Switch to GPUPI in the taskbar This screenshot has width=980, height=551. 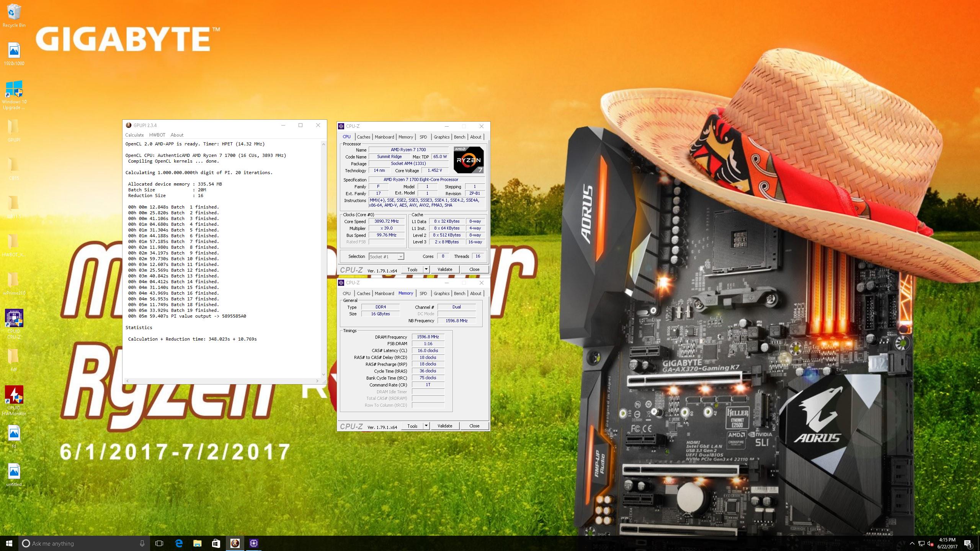click(235, 543)
